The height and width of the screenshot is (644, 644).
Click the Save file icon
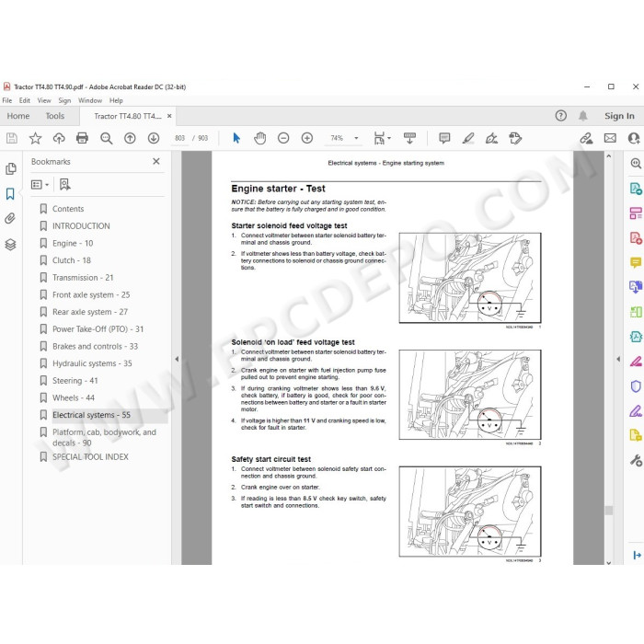tap(12, 138)
